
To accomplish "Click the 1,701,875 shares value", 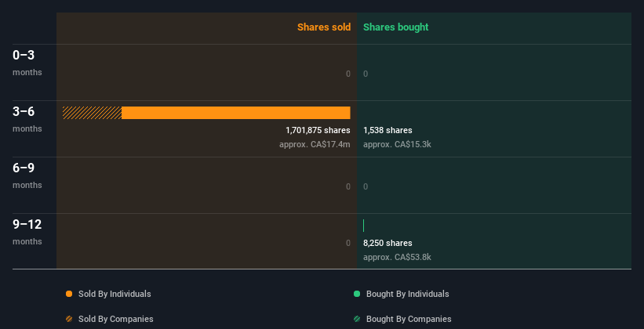I will click(318, 130).
